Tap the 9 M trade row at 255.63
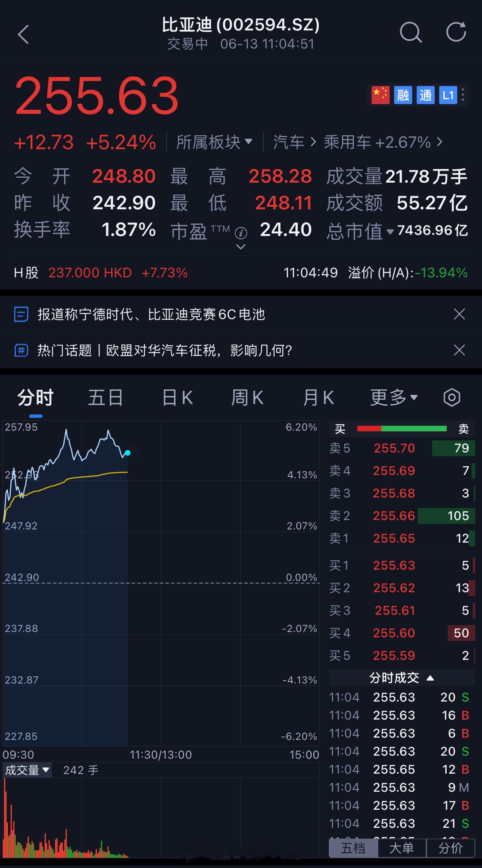This screenshot has width=482, height=868. (x=400, y=787)
